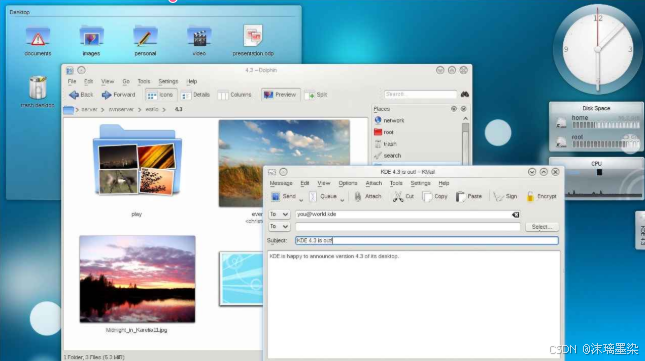The height and width of the screenshot is (361, 645).
Task: Open the Dolphin Settings menu
Action: (168, 81)
